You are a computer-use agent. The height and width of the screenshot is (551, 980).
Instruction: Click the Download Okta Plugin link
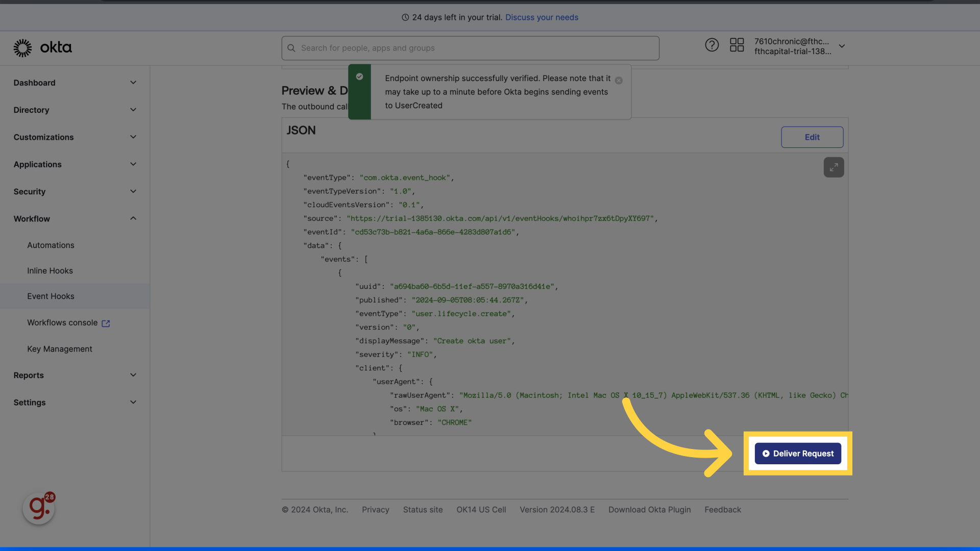pyautogui.click(x=649, y=510)
